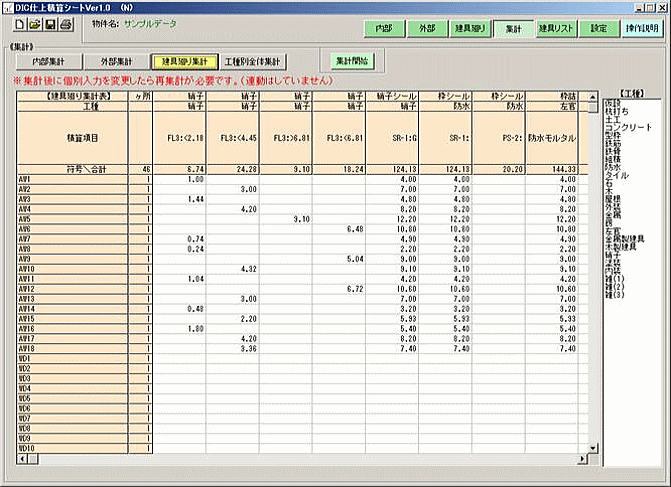Click the New file icon
The height and width of the screenshot is (487, 671).
tap(20, 24)
